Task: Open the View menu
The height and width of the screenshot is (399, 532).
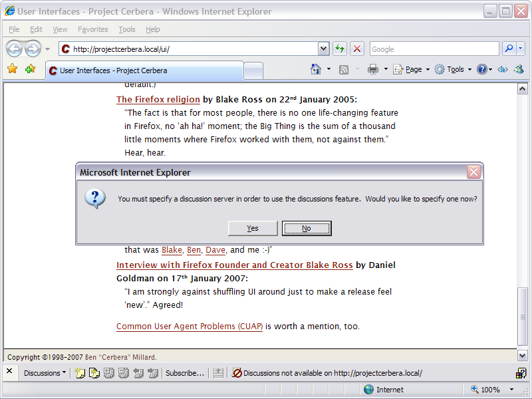Action: (x=60, y=29)
